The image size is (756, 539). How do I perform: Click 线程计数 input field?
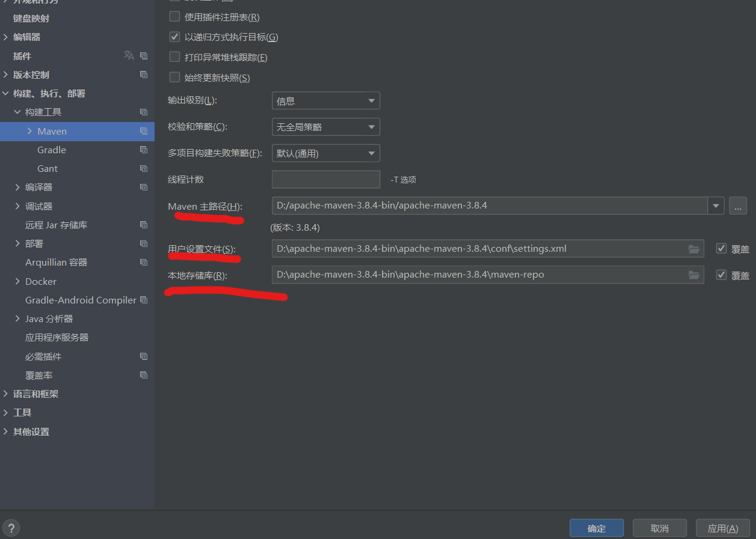point(326,179)
